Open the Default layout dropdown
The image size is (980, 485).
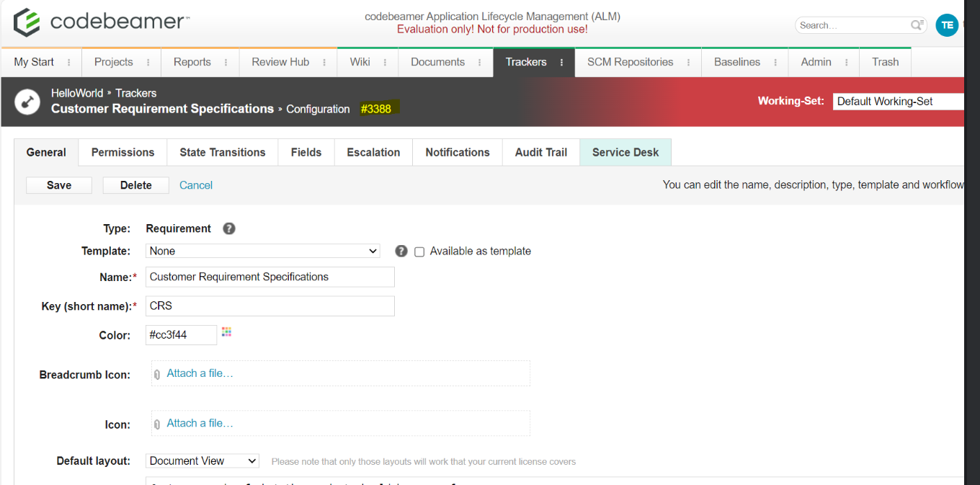tap(202, 460)
